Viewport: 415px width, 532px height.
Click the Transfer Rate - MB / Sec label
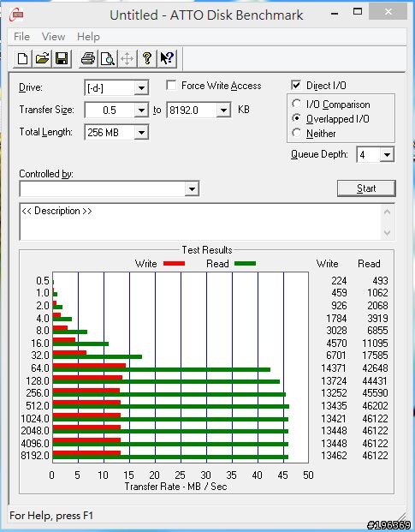coord(175,487)
